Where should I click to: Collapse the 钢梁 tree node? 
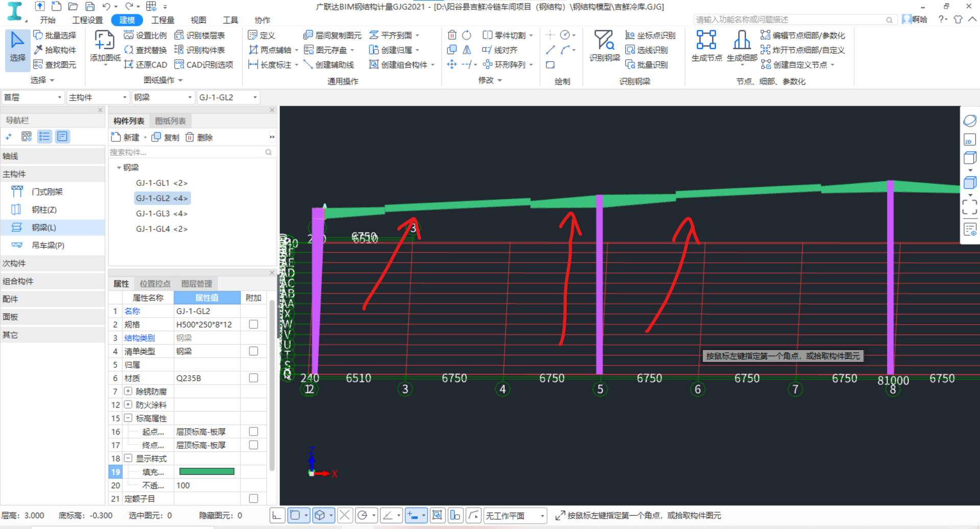pos(119,167)
